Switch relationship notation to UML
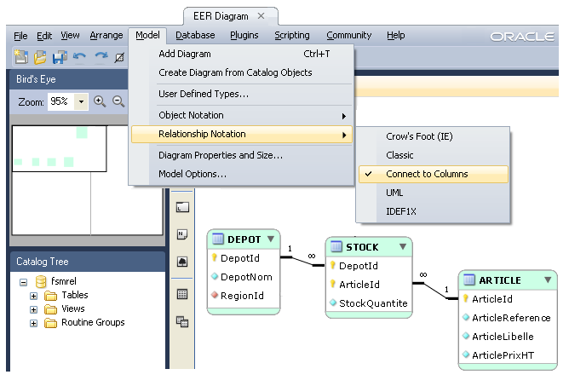Image resolution: width=569 pixels, height=392 pixels. [x=394, y=193]
